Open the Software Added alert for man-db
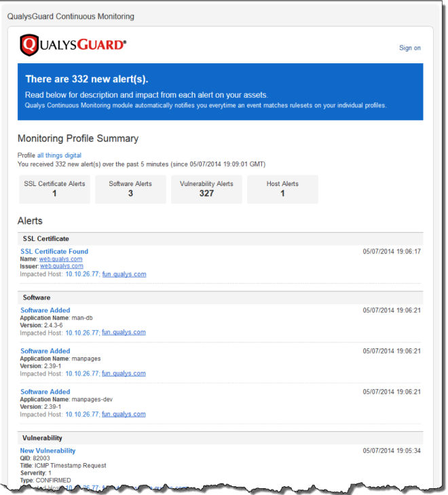 pos(45,310)
